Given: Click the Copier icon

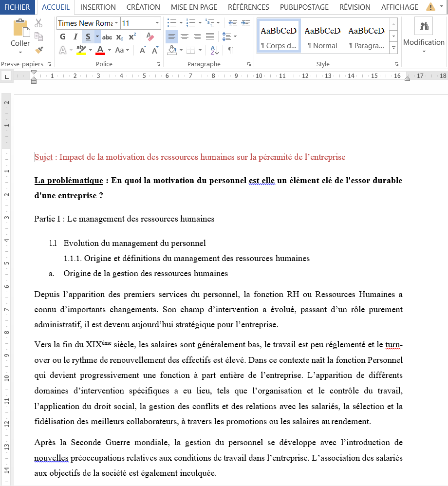Looking at the screenshot, I should pyautogui.click(x=38, y=37).
